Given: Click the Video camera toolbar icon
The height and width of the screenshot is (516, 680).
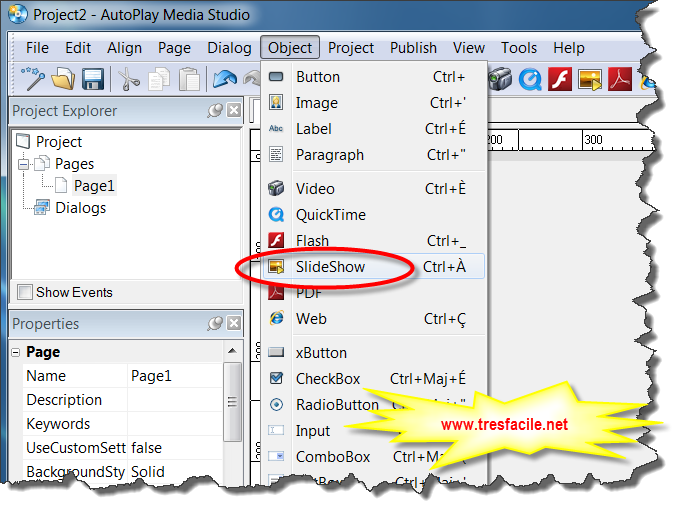Looking at the screenshot, I should pos(500,79).
